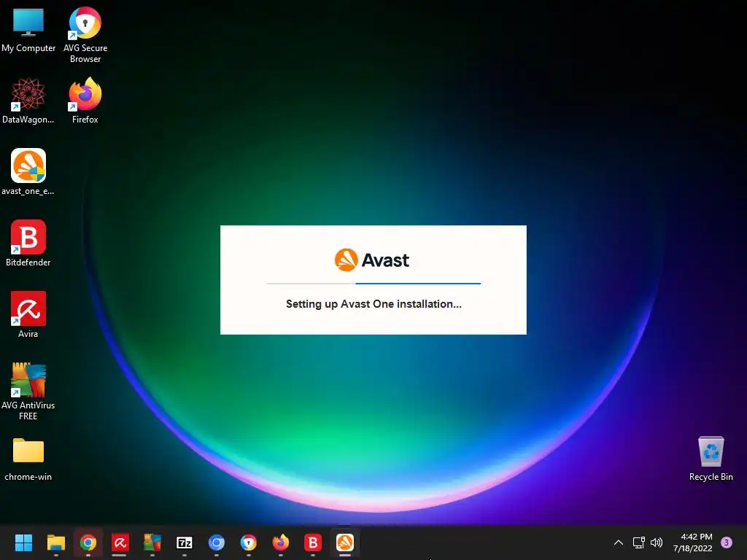This screenshot has width=747, height=560.
Task: Open My Computer desktop icon
Action: point(28,30)
